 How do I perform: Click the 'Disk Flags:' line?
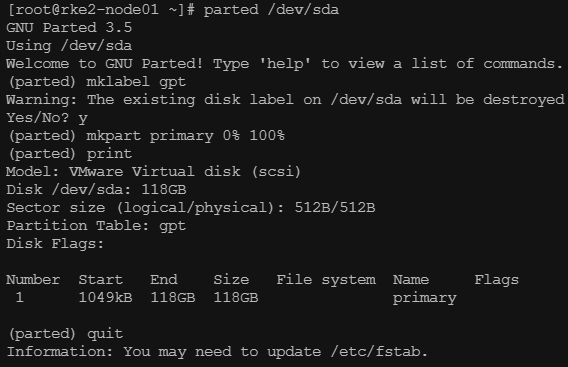(55, 243)
